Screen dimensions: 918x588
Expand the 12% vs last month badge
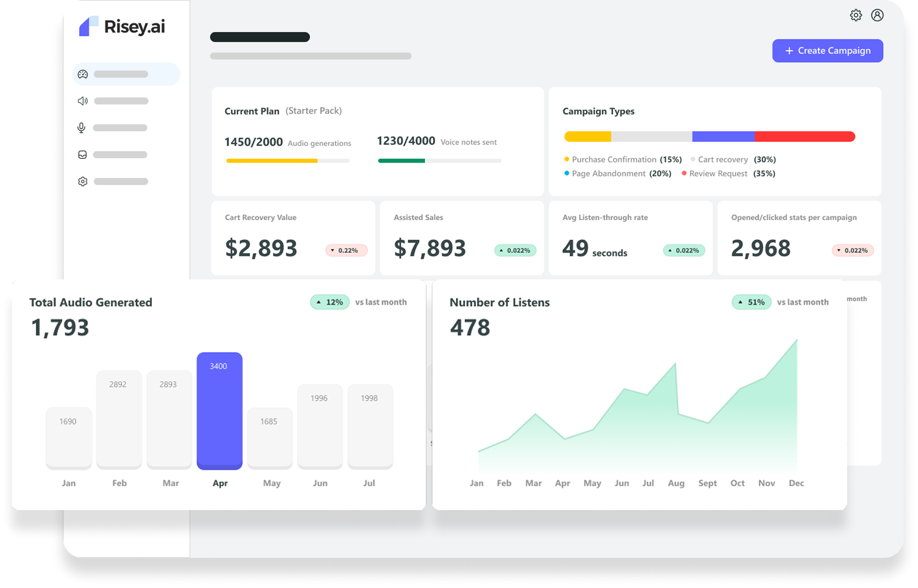329,302
